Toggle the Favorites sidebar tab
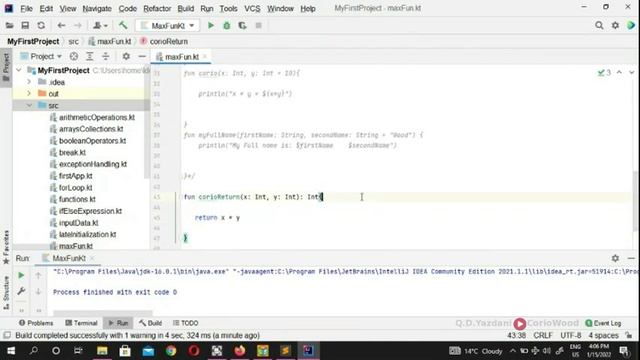The image size is (640, 360). 6,247
